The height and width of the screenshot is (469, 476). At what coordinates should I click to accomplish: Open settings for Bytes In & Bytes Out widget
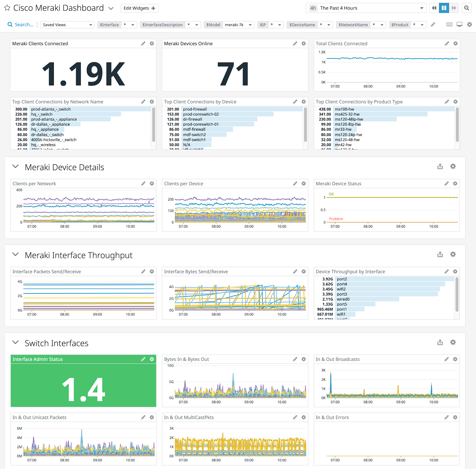click(303, 359)
